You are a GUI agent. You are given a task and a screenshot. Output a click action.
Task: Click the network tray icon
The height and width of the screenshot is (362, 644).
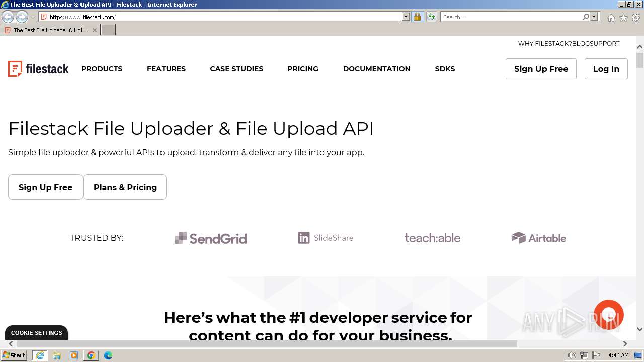(584, 355)
